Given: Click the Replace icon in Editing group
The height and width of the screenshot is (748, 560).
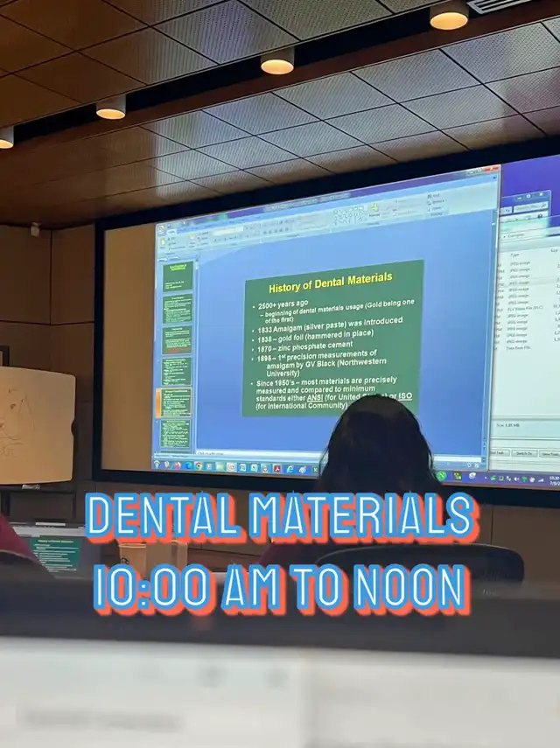Looking at the screenshot, I should (x=433, y=202).
